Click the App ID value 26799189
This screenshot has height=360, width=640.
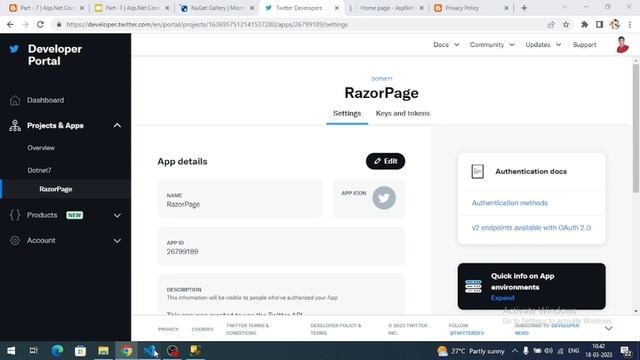tap(182, 252)
